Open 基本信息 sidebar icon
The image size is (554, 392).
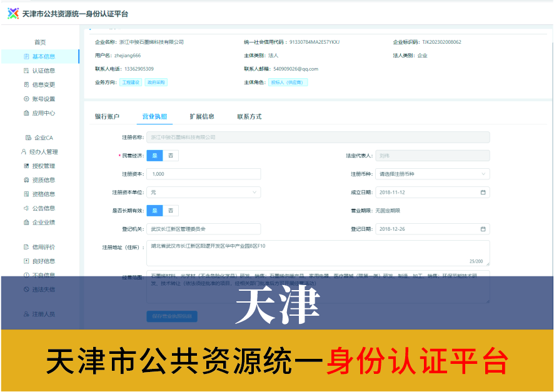tap(26, 56)
